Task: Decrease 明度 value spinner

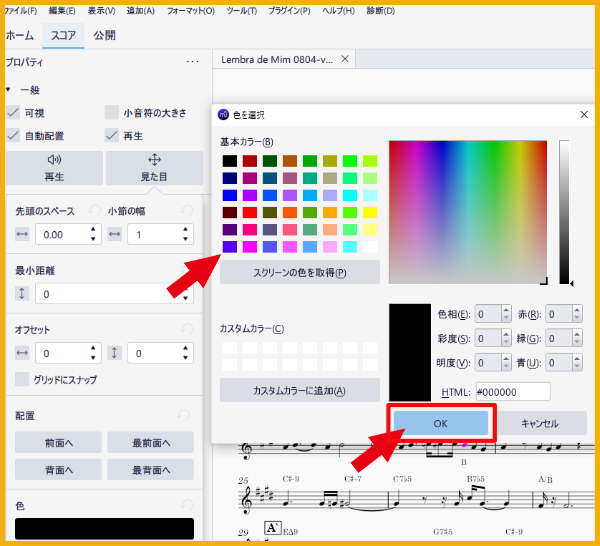Action: click(506, 367)
